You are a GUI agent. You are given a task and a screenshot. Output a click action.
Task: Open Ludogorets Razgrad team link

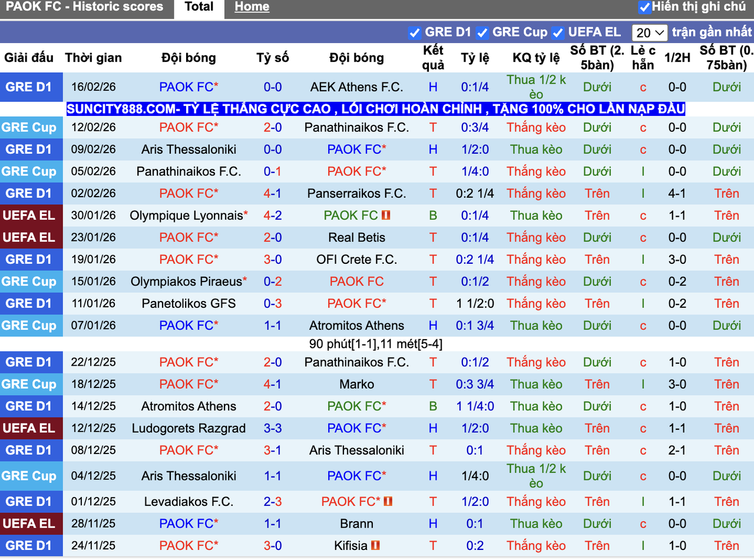click(x=188, y=428)
